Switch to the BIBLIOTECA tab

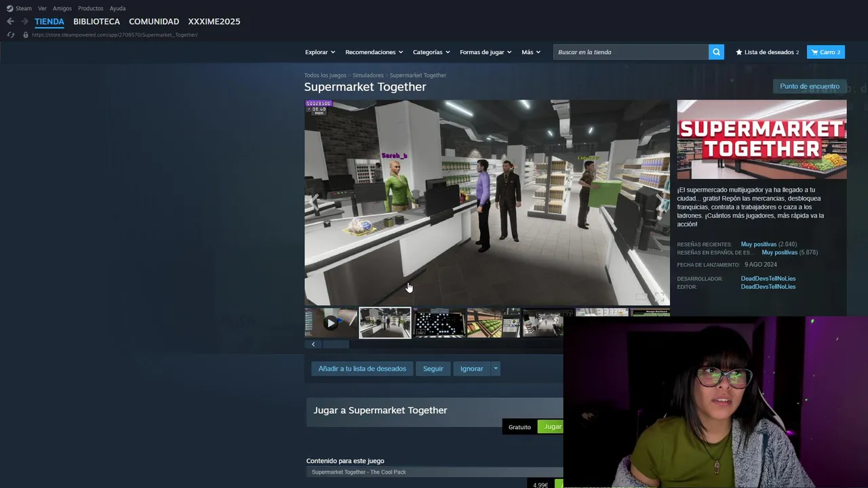96,22
